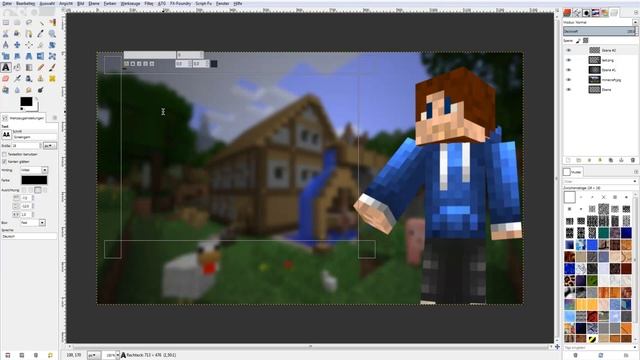Select the Free Select lasso tool

[x=29, y=22]
